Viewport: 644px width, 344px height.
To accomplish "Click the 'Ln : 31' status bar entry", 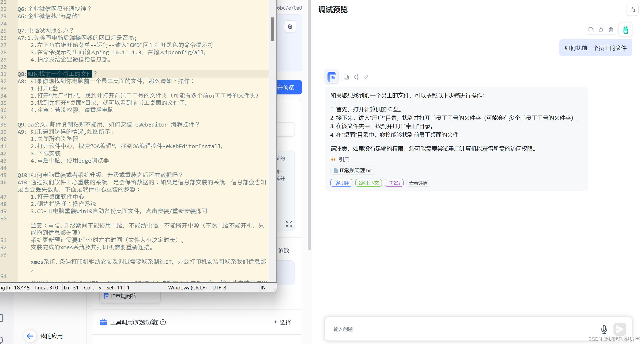I will pos(71,288).
